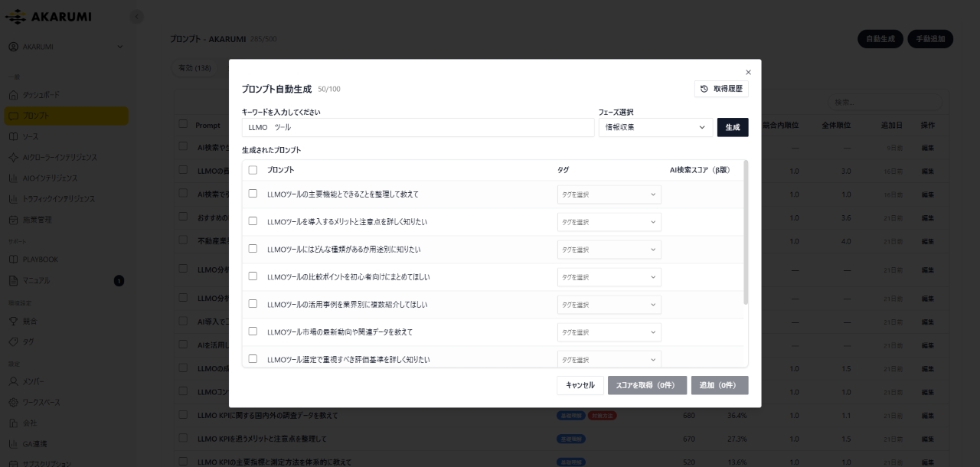Click スコアを取得 (0件) button

tap(647, 385)
